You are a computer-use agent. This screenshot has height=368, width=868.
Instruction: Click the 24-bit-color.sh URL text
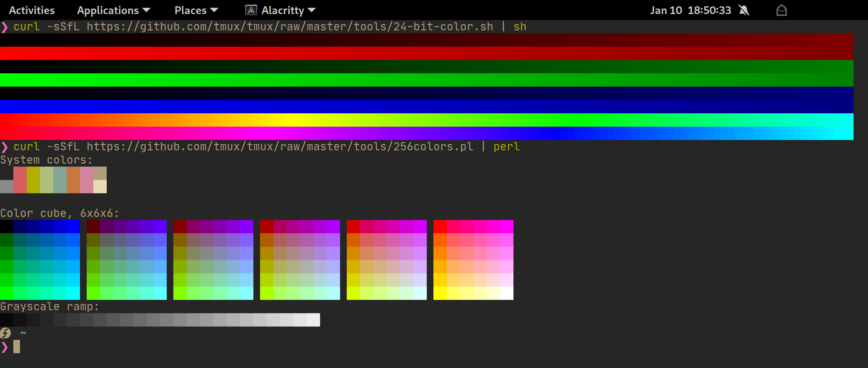(290, 27)
